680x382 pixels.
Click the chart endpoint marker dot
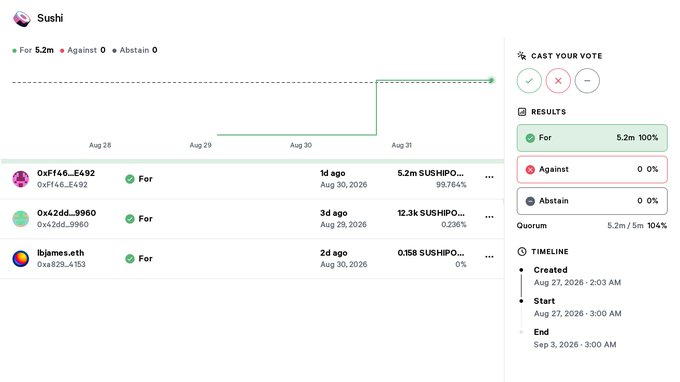491,80
